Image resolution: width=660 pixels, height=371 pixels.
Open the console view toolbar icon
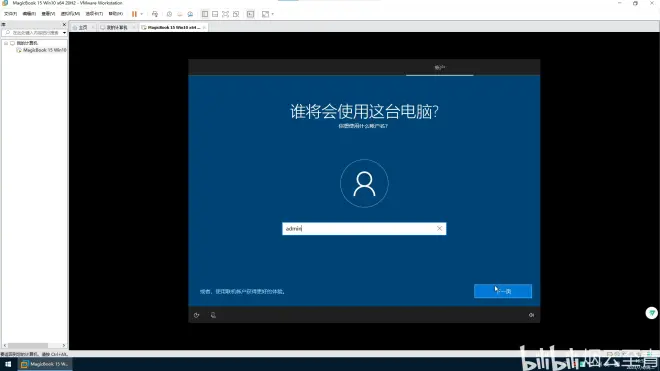[250, 14]
